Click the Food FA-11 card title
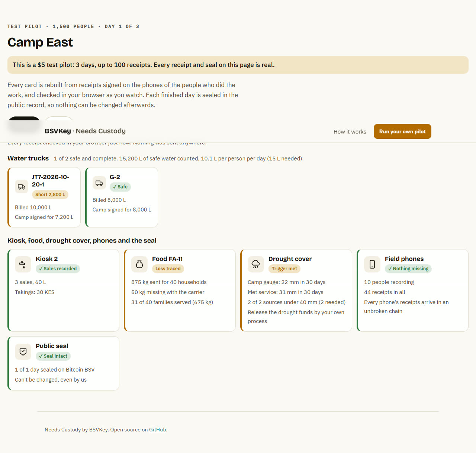Screen dimensions: 476x453 click(x=167, y=259)
